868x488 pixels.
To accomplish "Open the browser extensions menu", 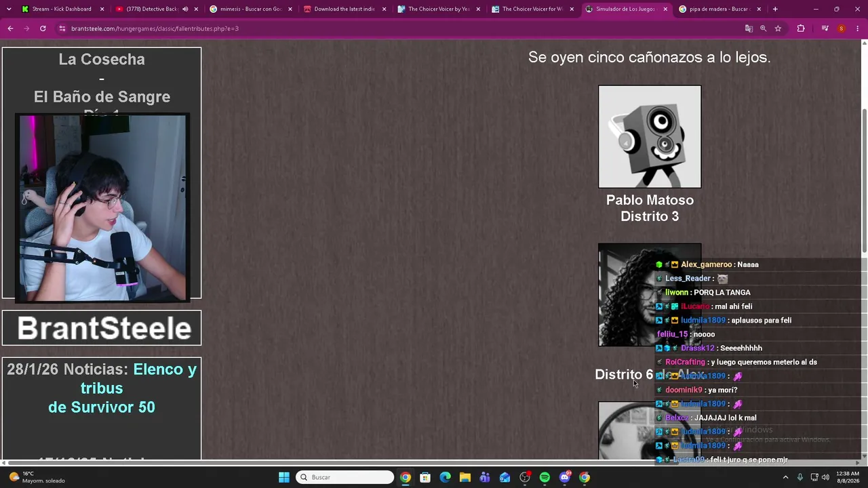I will click(x=801, y=28).
